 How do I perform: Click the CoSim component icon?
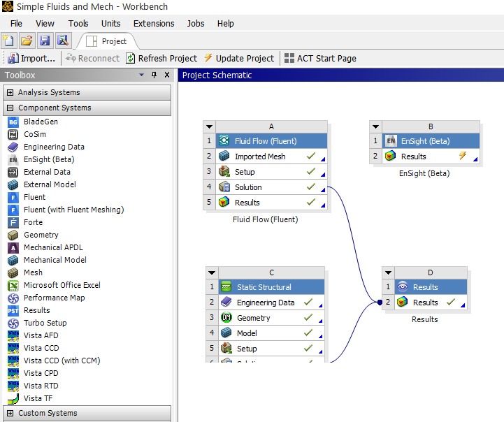13,135
